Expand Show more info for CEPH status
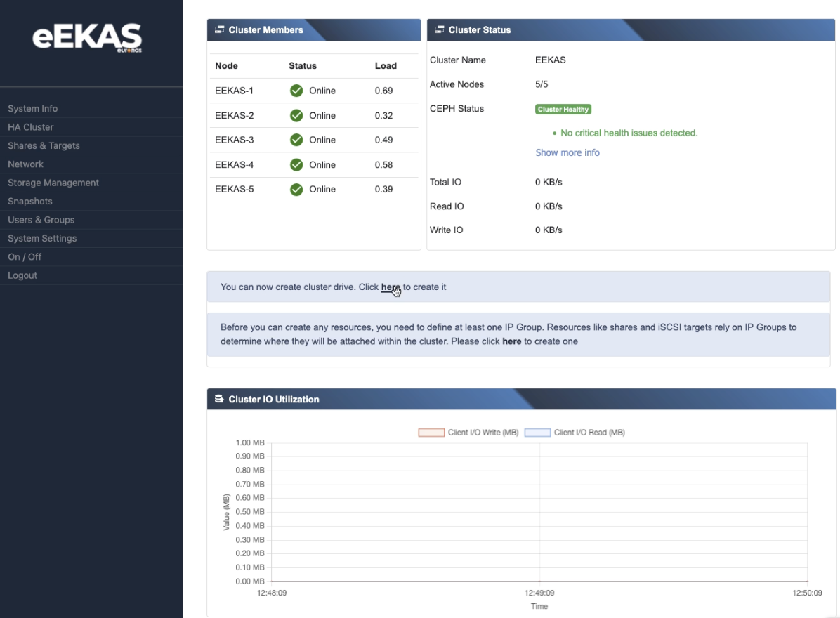 [x=567, y=152]
